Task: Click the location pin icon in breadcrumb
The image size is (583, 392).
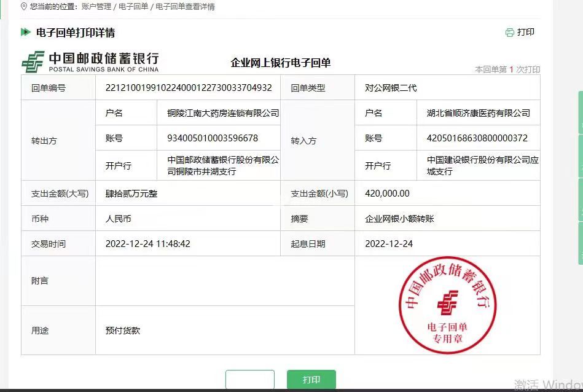Action: [24, 7]
